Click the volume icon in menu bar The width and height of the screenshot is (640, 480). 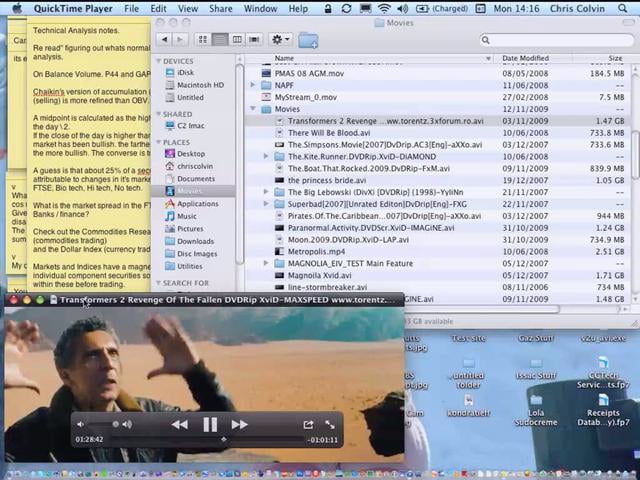coord(402,8)
